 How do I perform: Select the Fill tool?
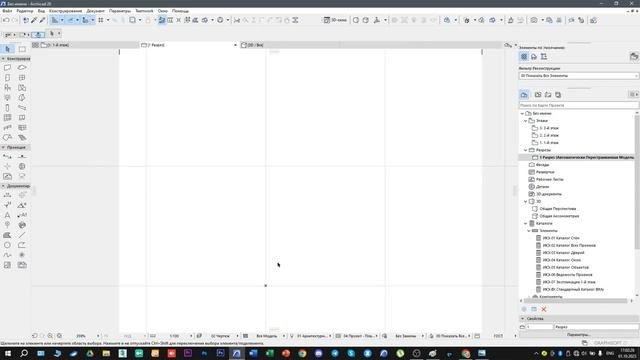pyautogui.click(x=7, y=235)
